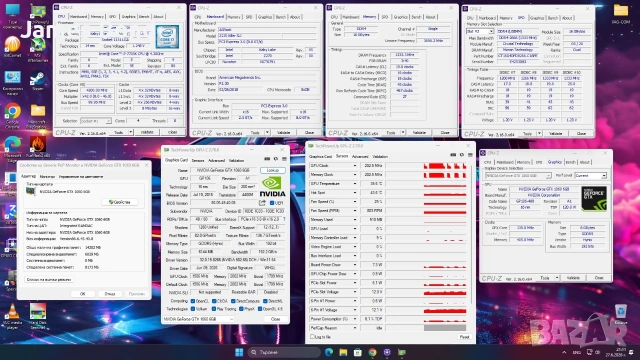The image size is (640, 360).
Task: Open the Windows Start menu
Action: coord(239,352)
